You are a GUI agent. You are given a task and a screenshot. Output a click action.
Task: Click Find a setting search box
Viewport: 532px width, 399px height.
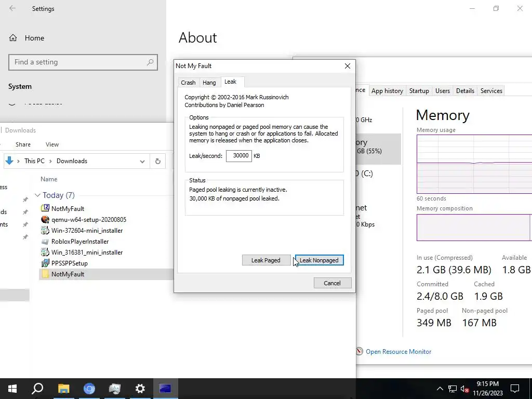[x=83, y=62]
